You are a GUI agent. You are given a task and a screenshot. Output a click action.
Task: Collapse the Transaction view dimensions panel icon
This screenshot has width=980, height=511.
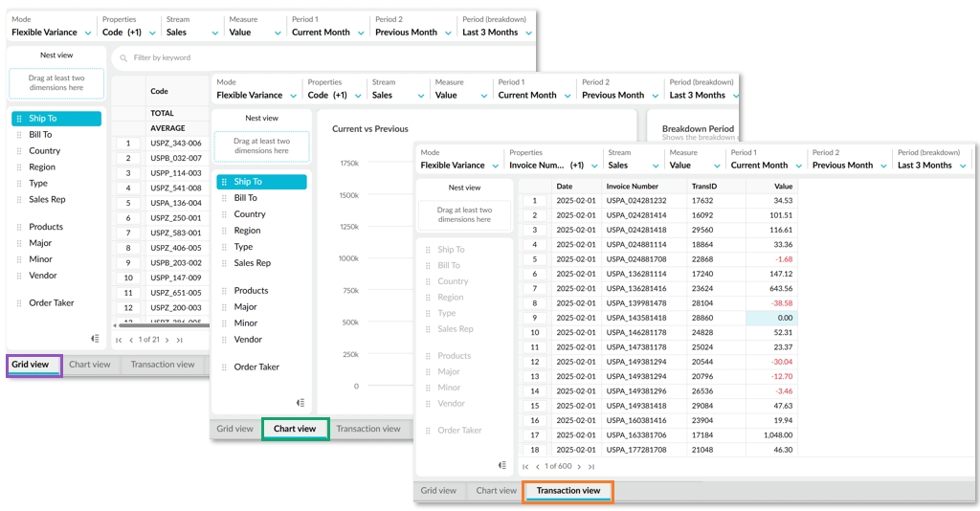pos(501,465)
